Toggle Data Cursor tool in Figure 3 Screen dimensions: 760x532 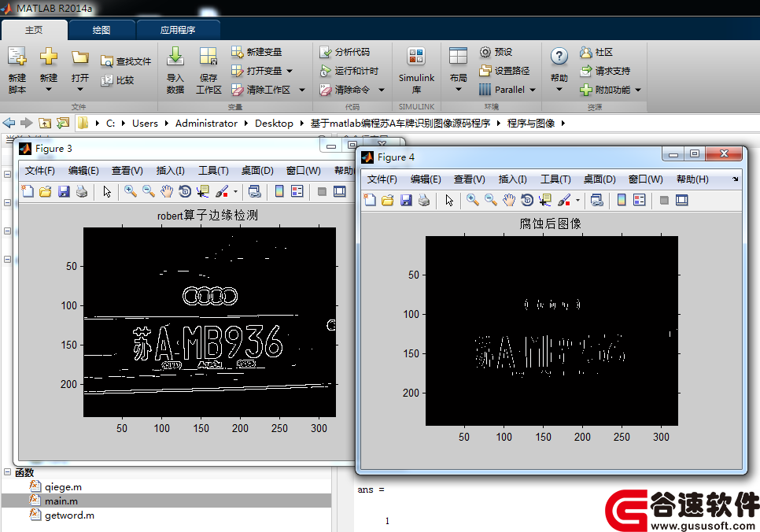(x=203, y=191)
